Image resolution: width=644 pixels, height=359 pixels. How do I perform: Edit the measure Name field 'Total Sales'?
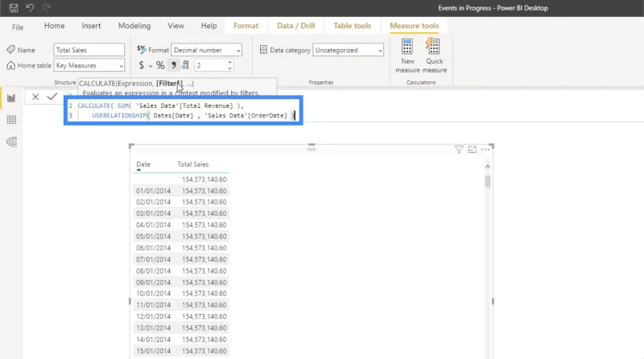point(89,50)
